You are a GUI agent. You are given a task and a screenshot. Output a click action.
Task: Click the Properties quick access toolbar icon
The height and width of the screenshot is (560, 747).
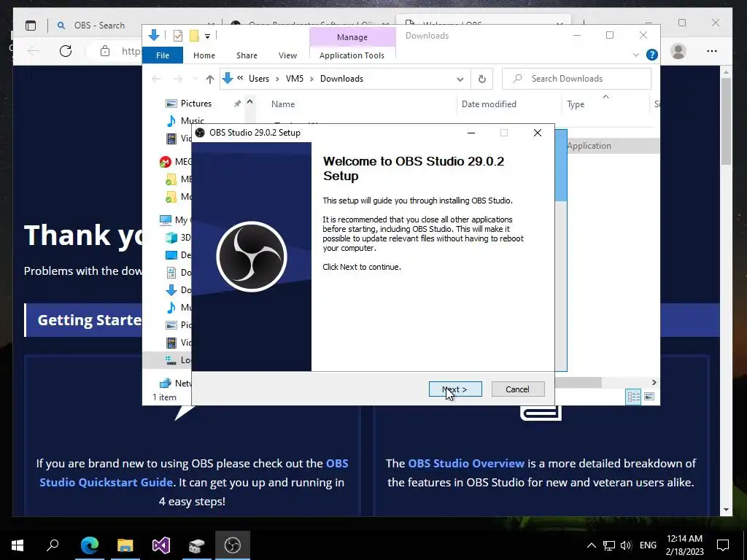178,36
